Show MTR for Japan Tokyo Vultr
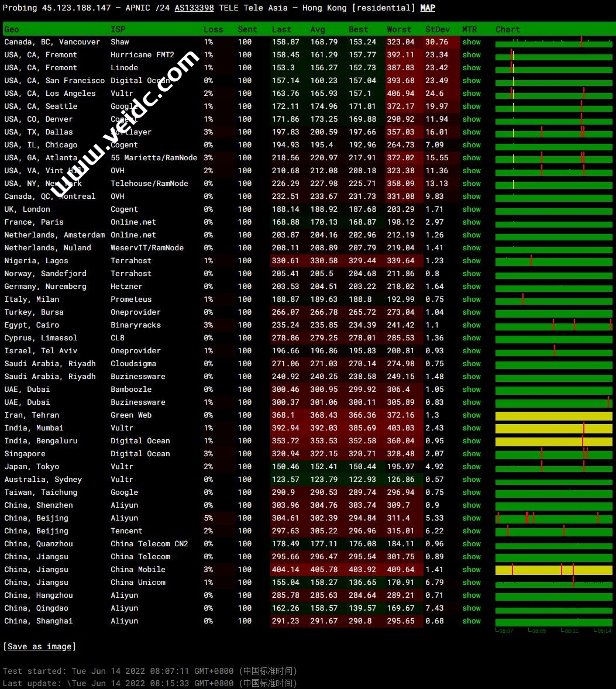 point(472,467)
